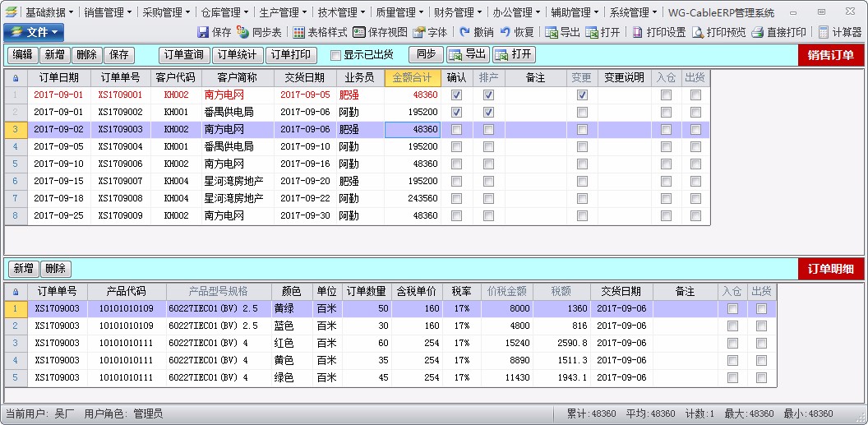
Task: Expand 基础数据 menu
Action: 50,12
